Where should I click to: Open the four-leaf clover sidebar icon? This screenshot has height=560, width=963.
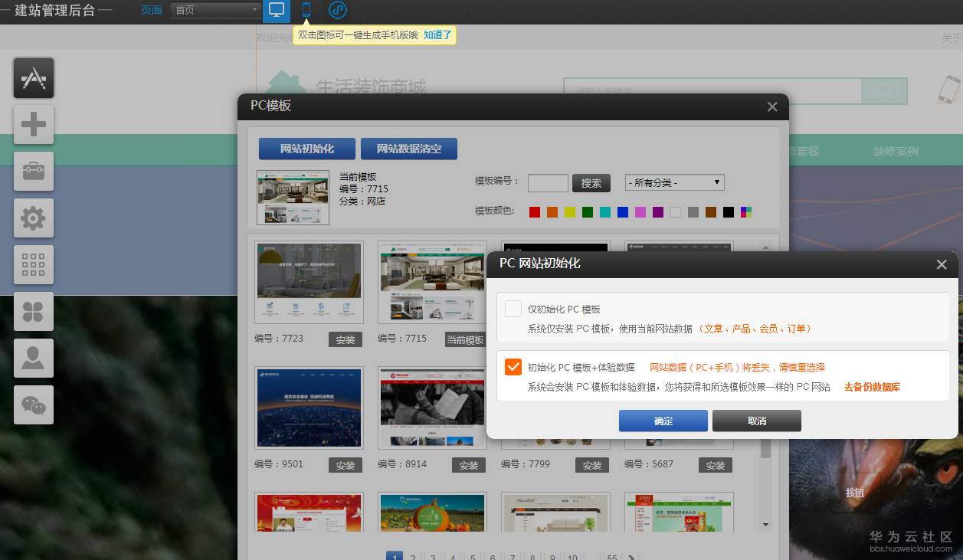(34, 312)
